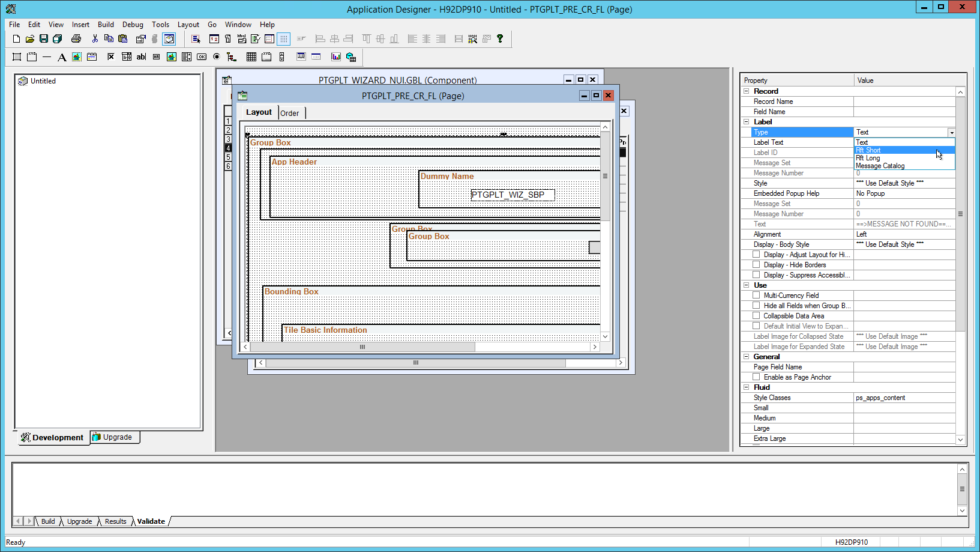
Task: Insert a Group Box control icon
Action: point(32,57)
